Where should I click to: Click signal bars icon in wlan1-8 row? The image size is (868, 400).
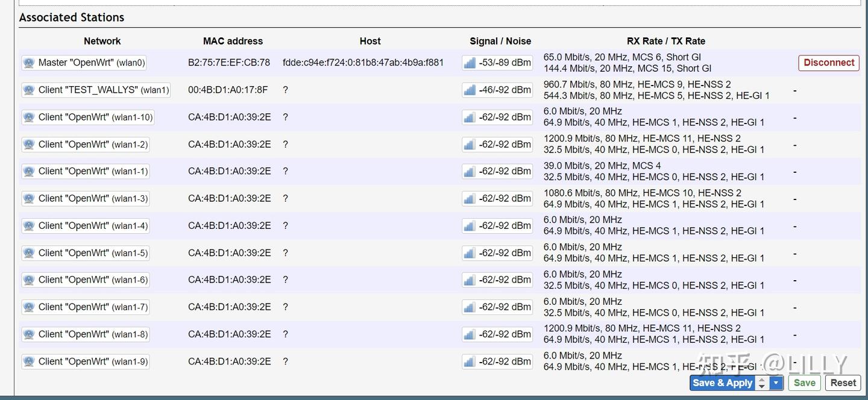click(470, 334)
